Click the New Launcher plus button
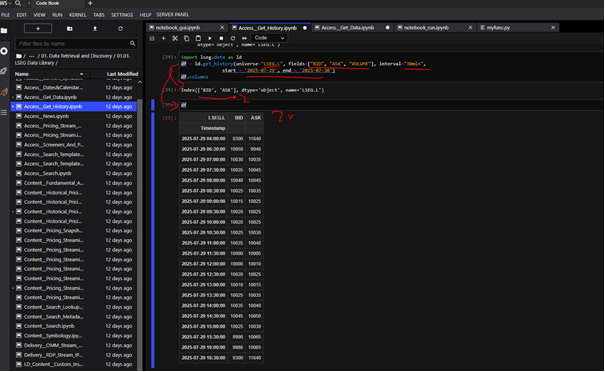The height and width of the screenshot is (372, 605). click(38, 29)
